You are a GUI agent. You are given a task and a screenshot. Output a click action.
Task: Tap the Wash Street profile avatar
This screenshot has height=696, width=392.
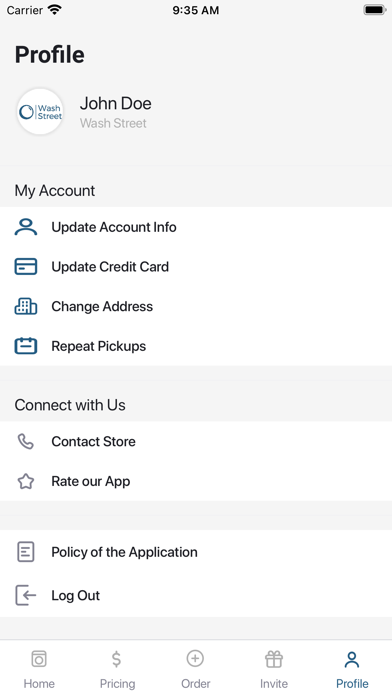(x=40, y=112)
